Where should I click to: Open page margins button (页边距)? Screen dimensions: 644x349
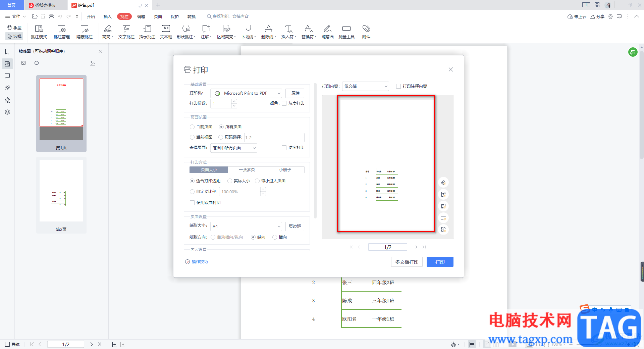[x=295, y=227]
